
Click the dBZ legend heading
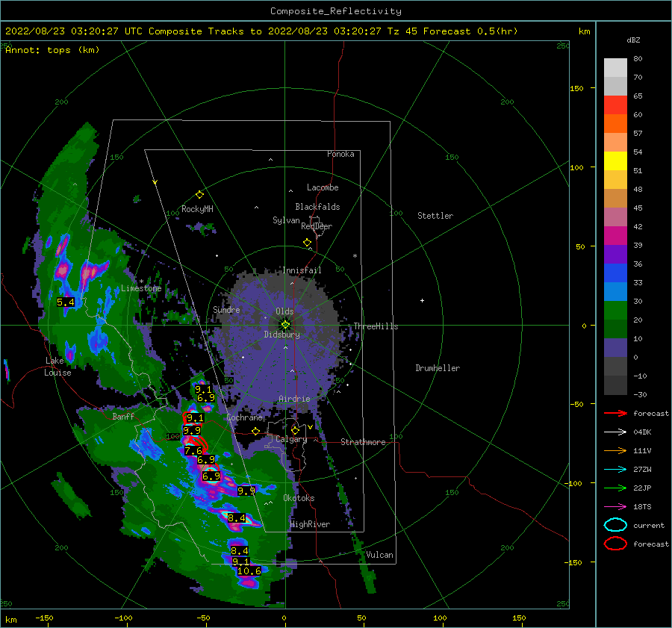pos(633,40)
